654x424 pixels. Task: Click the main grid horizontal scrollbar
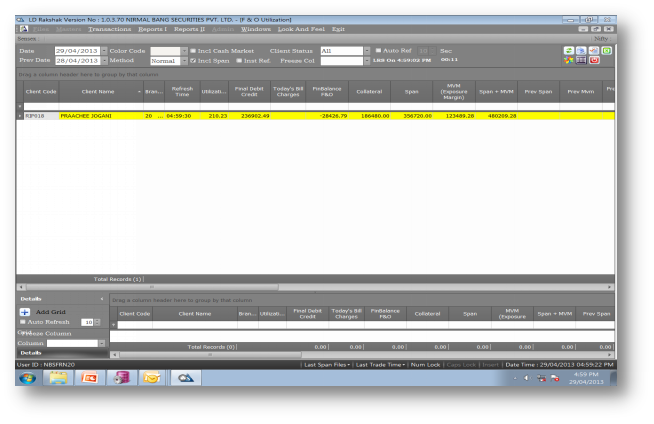300,287
